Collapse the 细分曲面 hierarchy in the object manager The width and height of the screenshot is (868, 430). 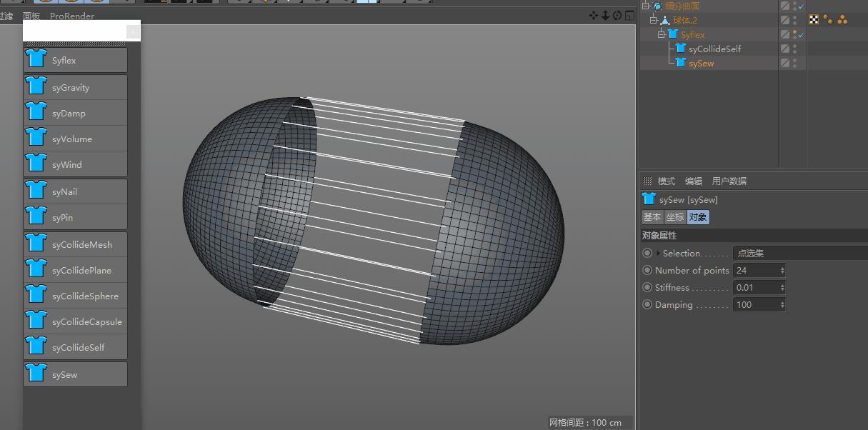pyautogui.click(x=646, y=5)
